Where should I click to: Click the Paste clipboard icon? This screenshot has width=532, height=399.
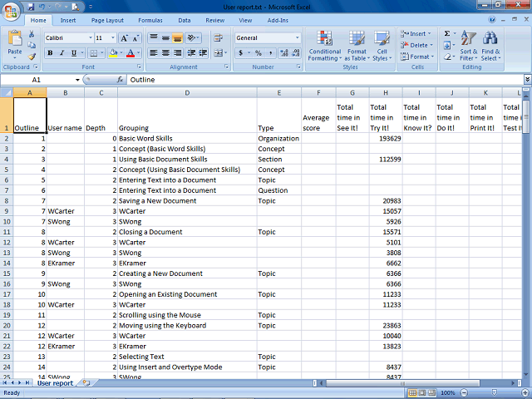[15, 39]
